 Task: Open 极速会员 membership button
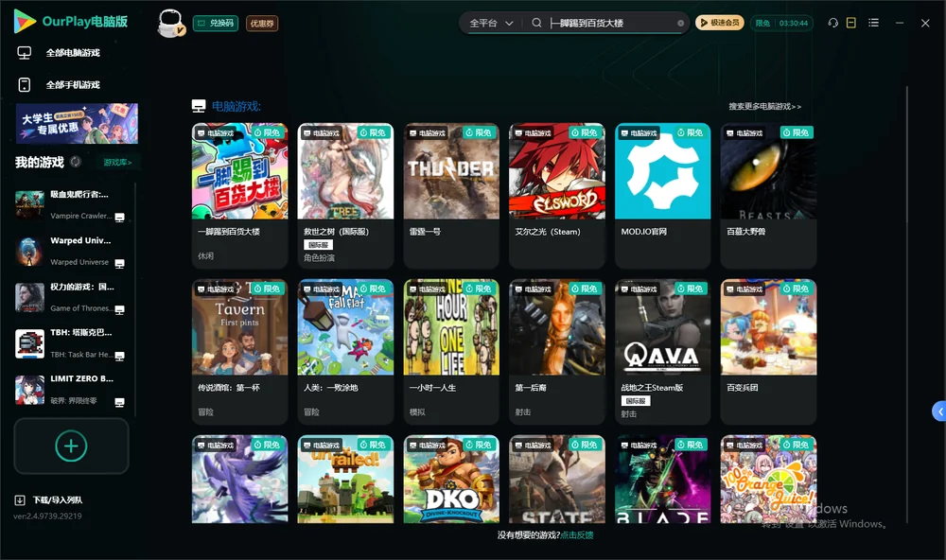click(719, 23)
